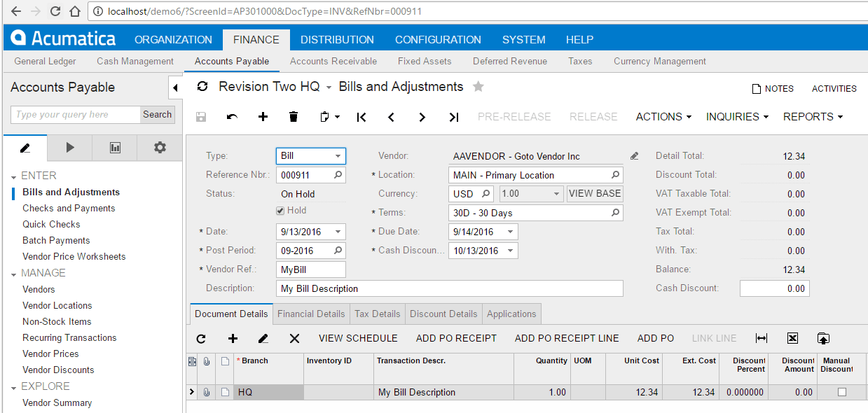
Task: Switch to the Discount Details tab
Action: tap(443, 314)
